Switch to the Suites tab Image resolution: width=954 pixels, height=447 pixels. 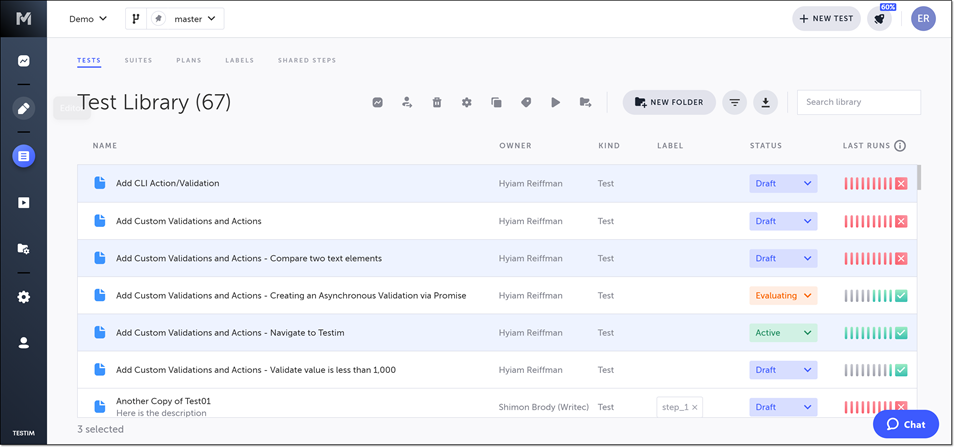(138, 61)
